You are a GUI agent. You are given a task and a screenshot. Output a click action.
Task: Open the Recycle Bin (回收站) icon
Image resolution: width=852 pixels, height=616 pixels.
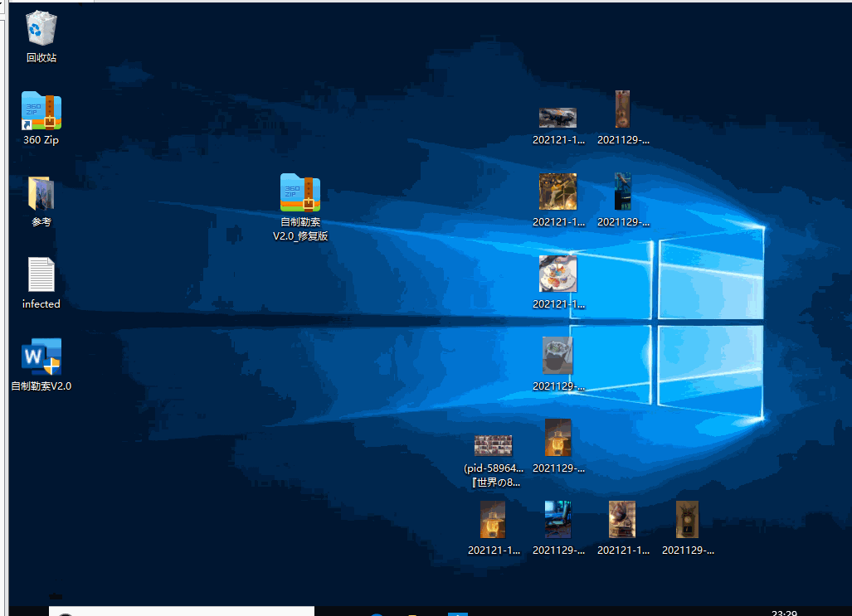[41, 29]
